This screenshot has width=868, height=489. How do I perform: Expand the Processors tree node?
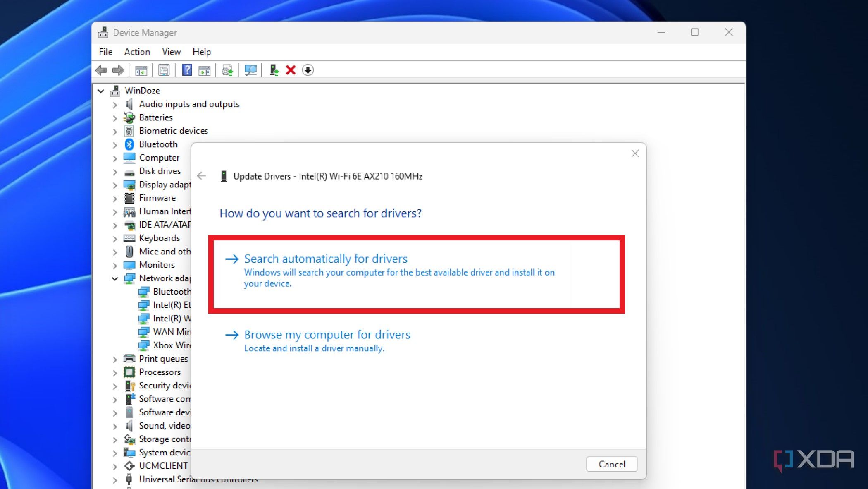click(x=115, y=372)
